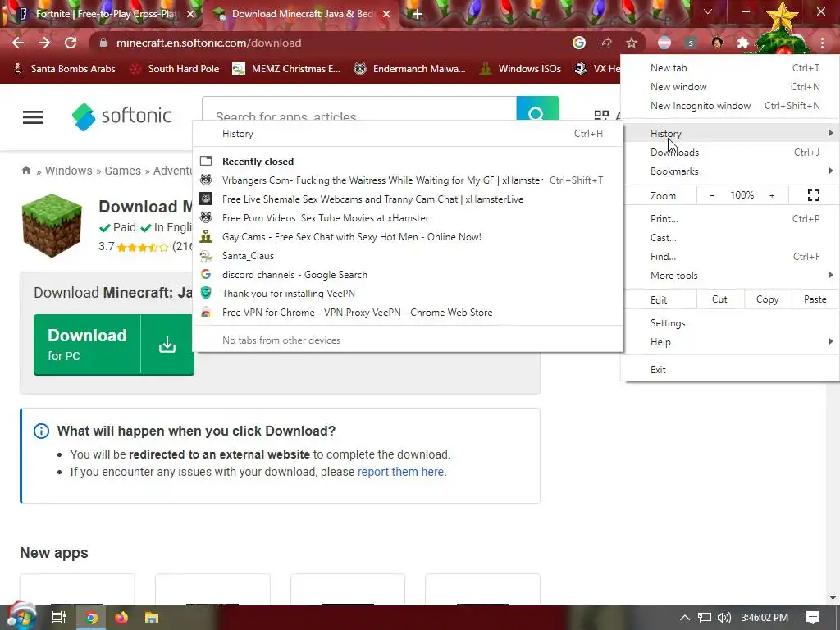Open the extension with gray 's' icon
This screenshot has height=630, width=840.
coord(691,43)
